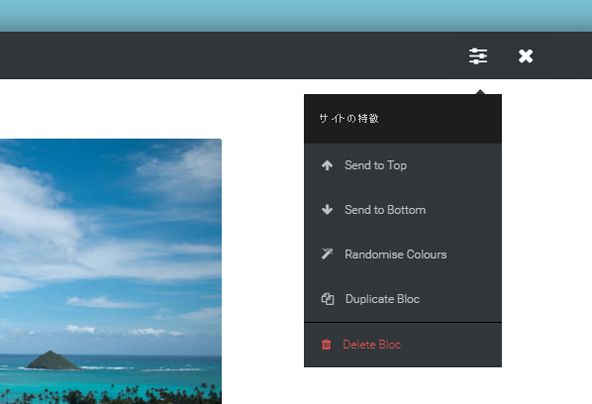Screen dimensions: 592x404
Task: Click the サイトの特徴 bloc title header
Action: point(403,119)
